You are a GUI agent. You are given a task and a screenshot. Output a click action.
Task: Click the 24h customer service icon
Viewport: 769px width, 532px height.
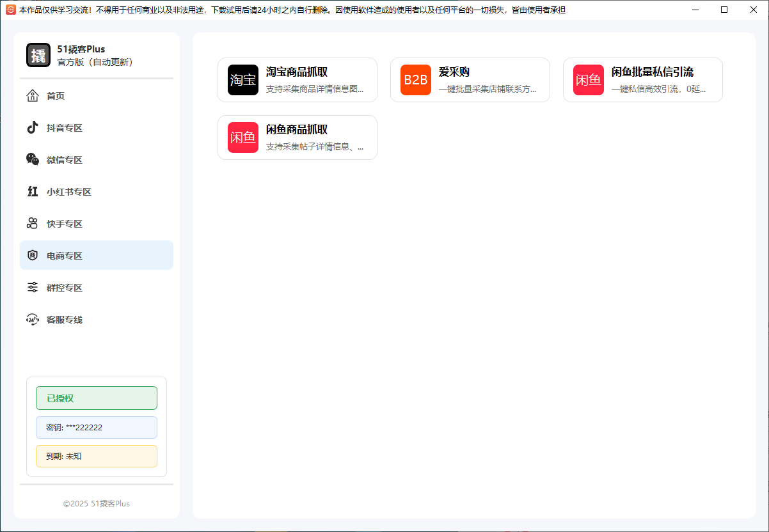tap(33, 320)
